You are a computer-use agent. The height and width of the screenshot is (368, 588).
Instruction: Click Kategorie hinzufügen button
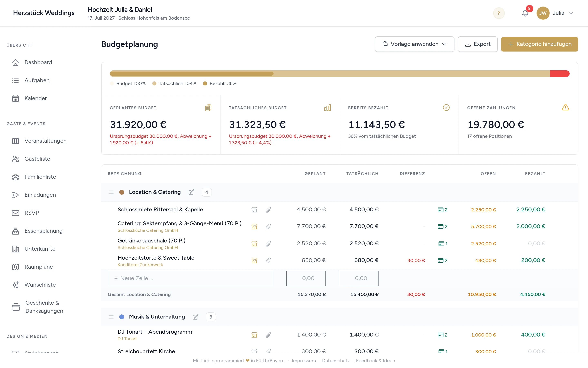[x=539, y=44]
